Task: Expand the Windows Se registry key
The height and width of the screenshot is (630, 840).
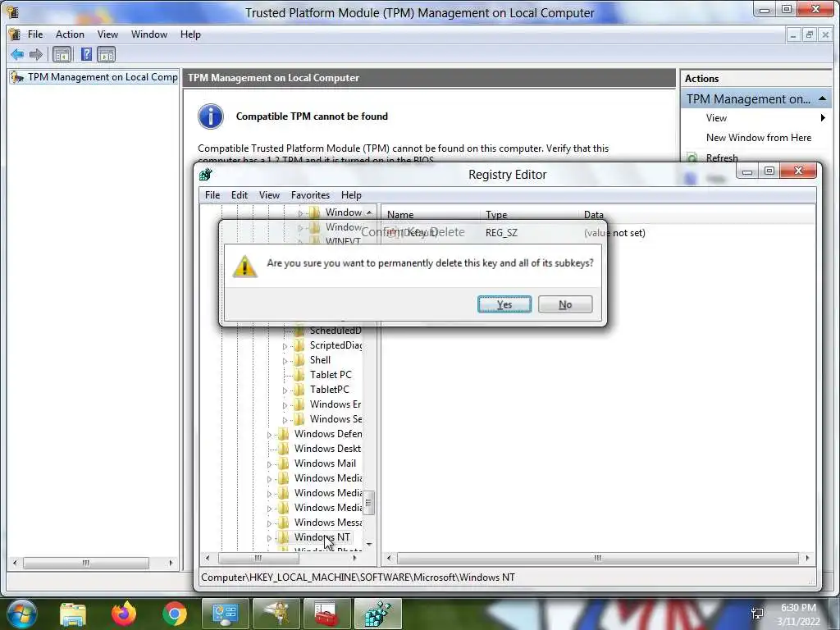Action: pyautogui.click(x=285, y=420)
